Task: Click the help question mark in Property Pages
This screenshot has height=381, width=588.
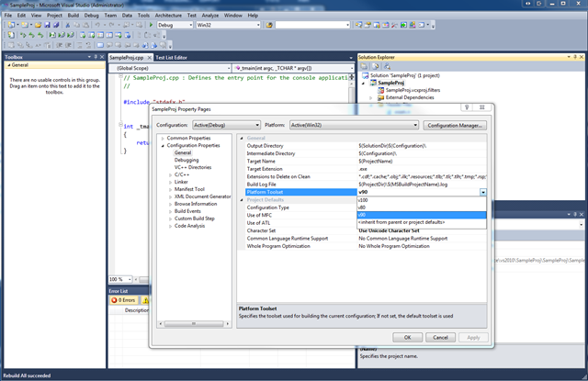Action: (x=467, y=107)
